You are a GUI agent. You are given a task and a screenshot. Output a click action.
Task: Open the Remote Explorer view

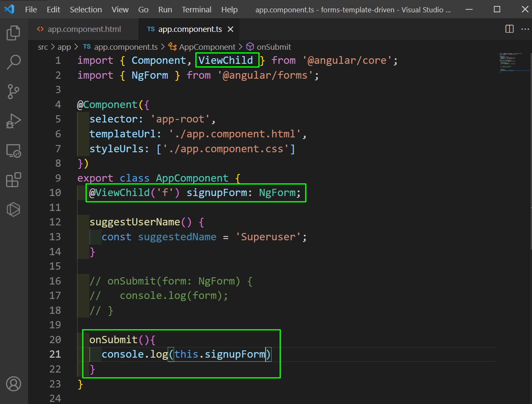coord(14,151)
